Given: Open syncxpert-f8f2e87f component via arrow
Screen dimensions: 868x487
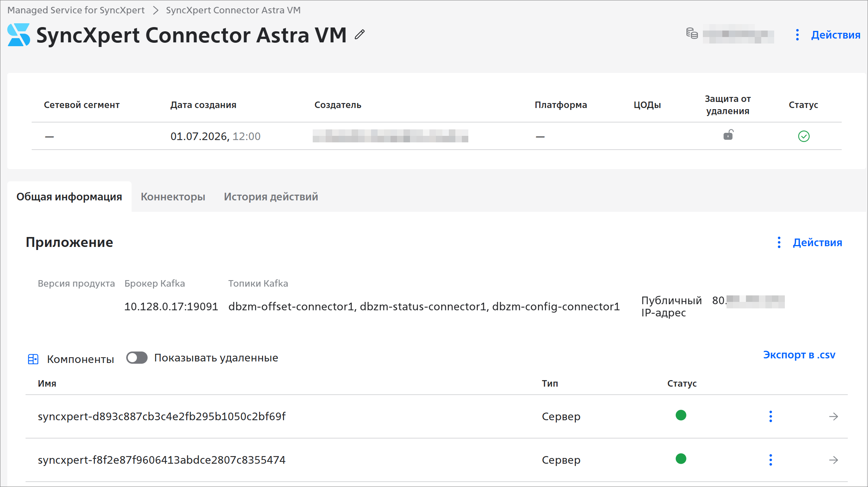Looking at the screenshot, I should click(834, 460).
